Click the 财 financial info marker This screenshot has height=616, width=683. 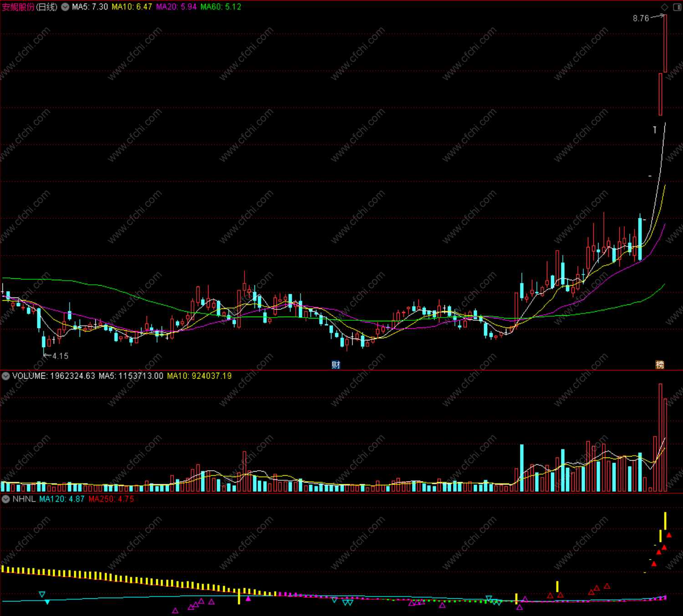pos(336,364)
